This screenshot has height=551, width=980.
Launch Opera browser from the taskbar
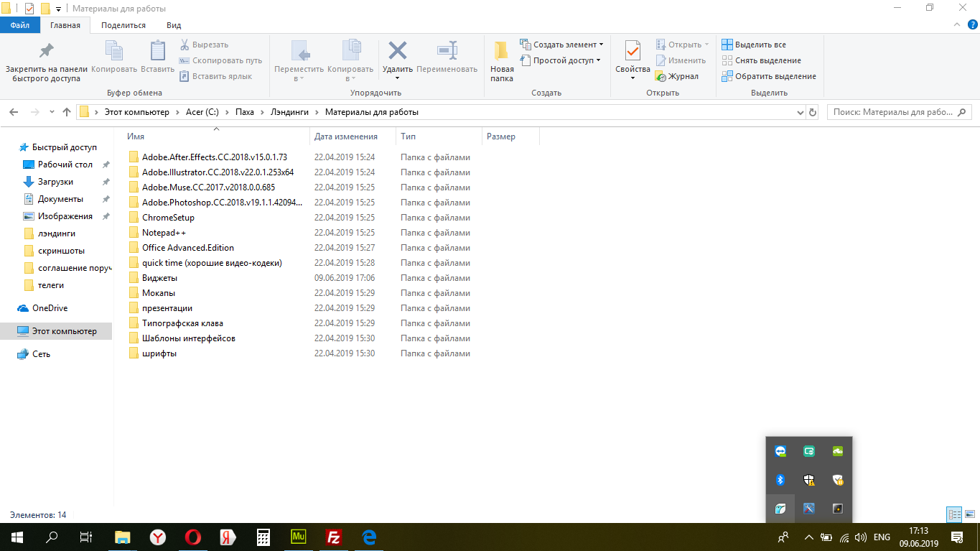(x=192, y=537)
